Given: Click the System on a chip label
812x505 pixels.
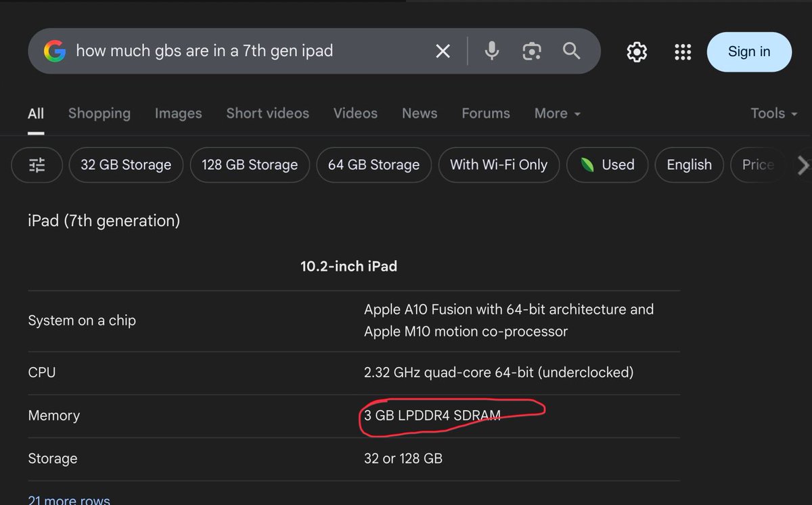Looking at the screenshot, I should pos(82,321).
